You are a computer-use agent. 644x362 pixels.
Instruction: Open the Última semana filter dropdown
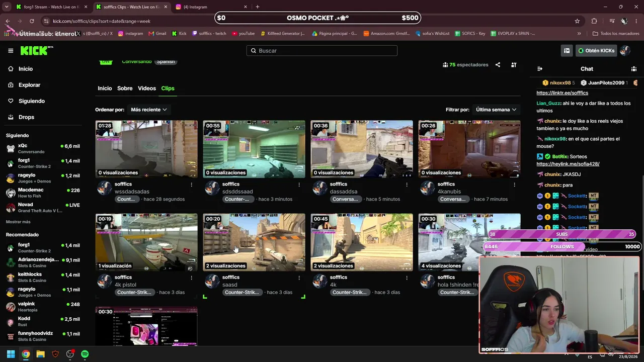(x=496, y=110)
